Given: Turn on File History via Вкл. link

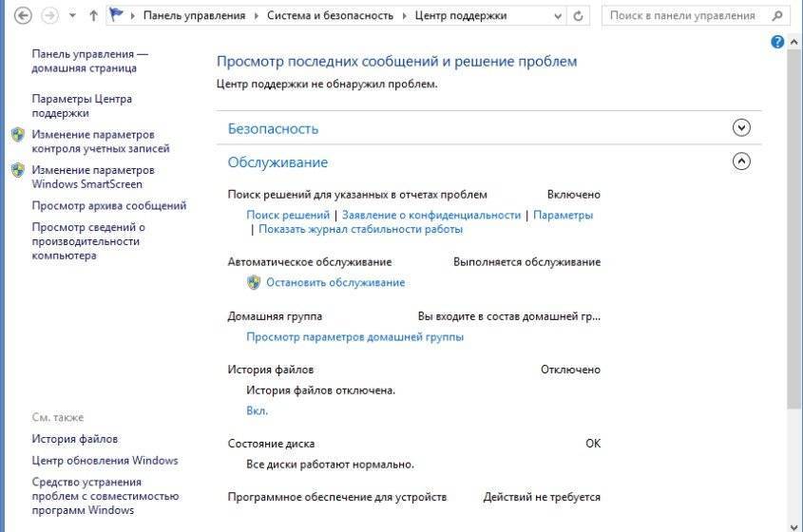Looking at the screenshot, I should pyautogui.click(x=257, y=410).
